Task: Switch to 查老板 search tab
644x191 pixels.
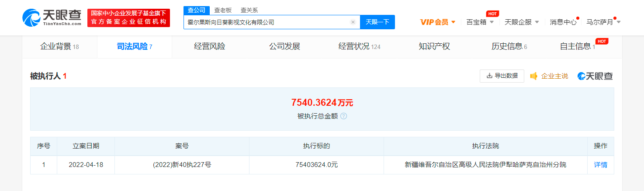Action: [x=223, y=10]
